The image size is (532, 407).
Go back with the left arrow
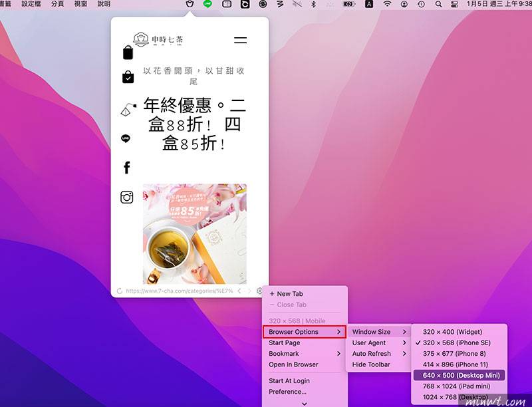point(239,291)
